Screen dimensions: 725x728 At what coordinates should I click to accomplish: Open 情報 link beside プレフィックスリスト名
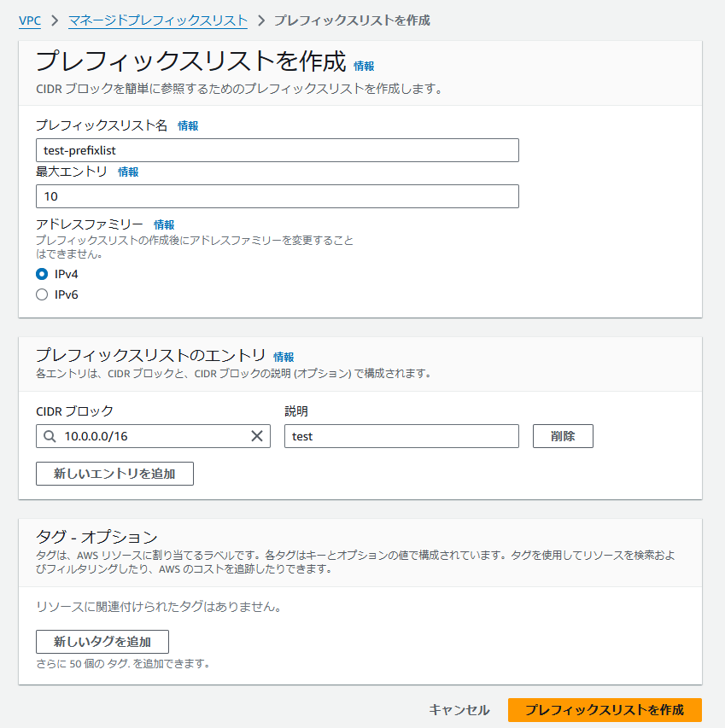tap(188, 125)
